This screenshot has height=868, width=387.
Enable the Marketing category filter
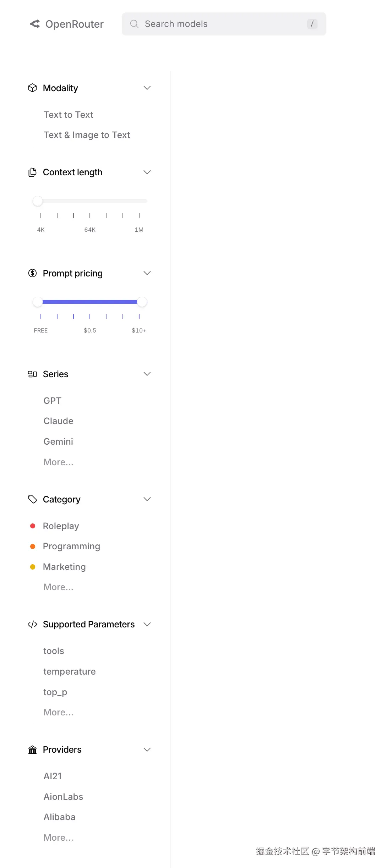click(64, 567)
